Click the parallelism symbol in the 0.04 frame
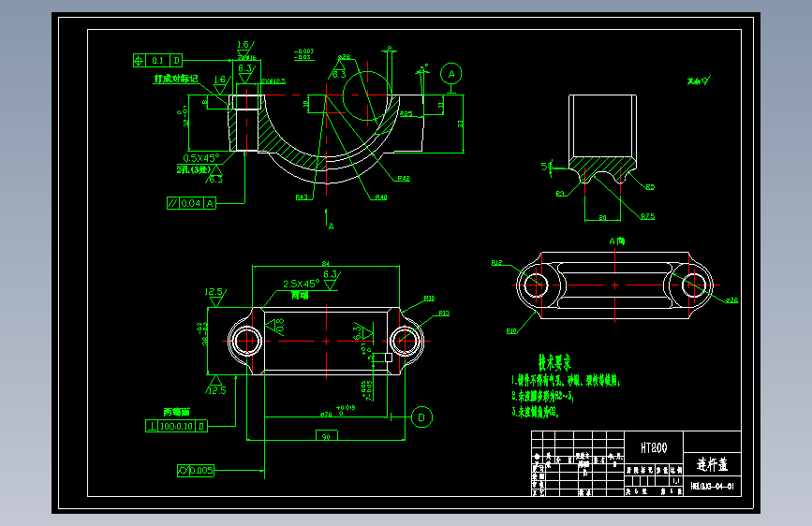This screenshot has width=812, height=526. (x=173, y=203)
